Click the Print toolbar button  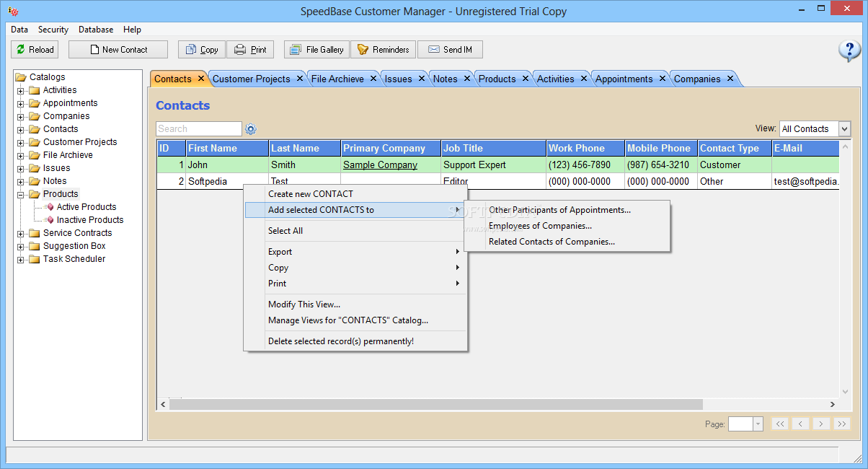click(250, 50)
